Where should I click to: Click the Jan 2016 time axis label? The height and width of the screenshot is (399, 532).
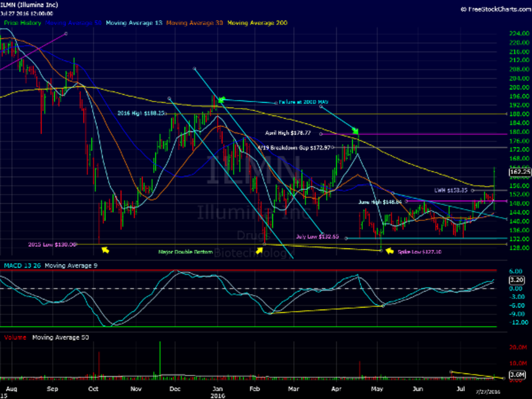point(217,391)
